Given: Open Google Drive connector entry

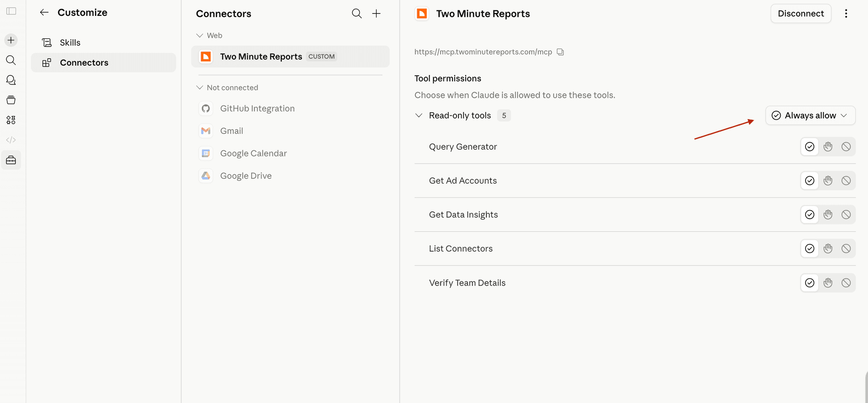Looking at the screenshot, I should (x=290, y=176).
